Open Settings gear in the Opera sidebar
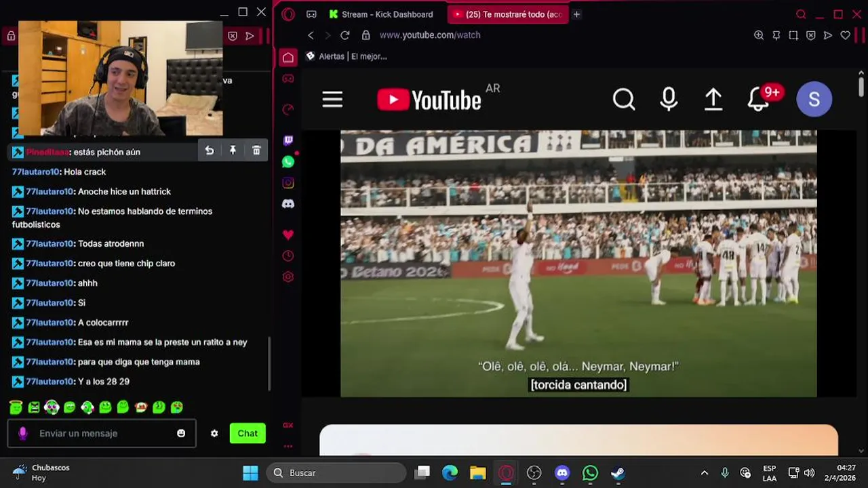The height and width of the screenshot is (488, 868). 288,277
